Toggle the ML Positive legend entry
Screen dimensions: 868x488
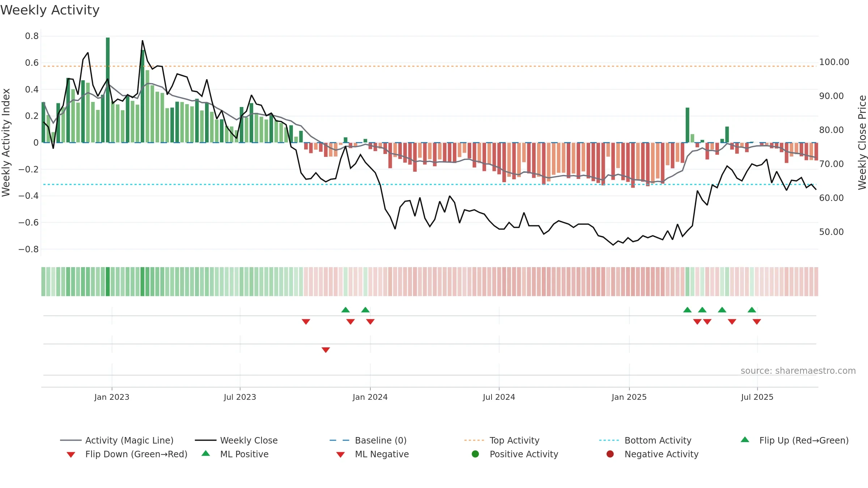(x=235, y=454)
